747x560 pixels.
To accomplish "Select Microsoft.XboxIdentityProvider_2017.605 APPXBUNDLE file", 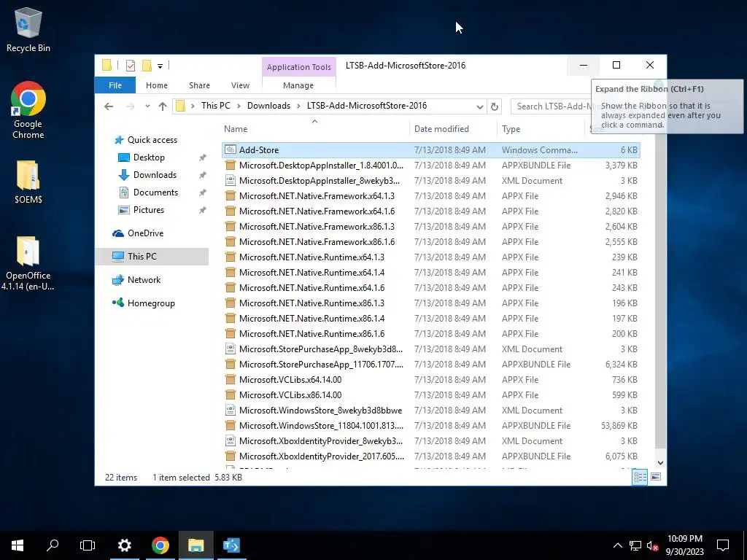I will [431, 456].
